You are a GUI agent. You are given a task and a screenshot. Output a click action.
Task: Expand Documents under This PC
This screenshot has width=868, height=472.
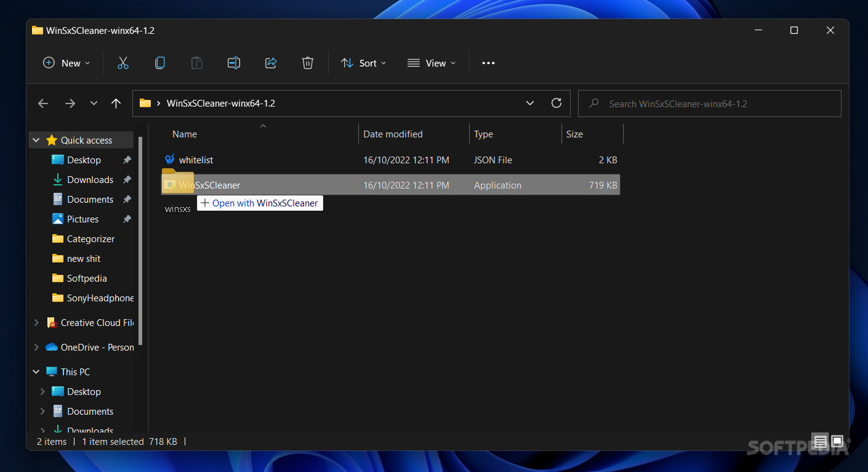click(42, 411)
